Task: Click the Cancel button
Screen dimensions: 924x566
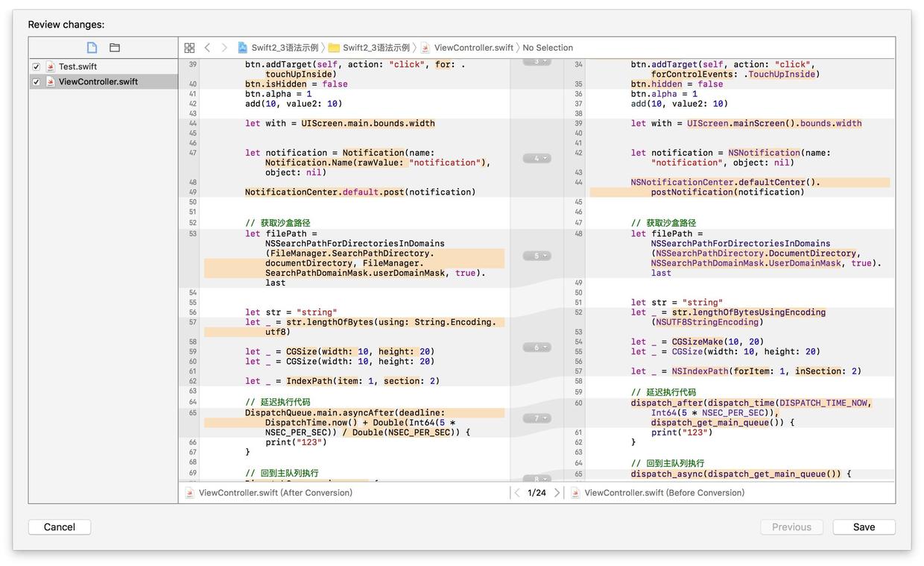Action: tap(60, 527)
